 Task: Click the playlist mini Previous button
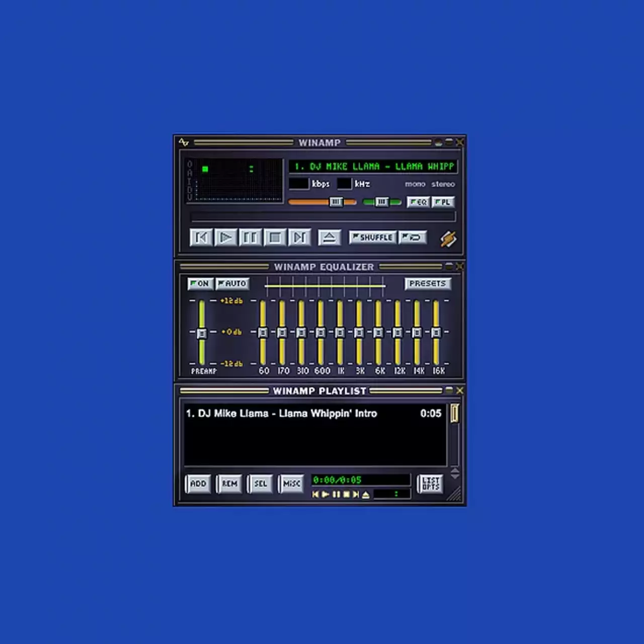click(x=315, y=495)
